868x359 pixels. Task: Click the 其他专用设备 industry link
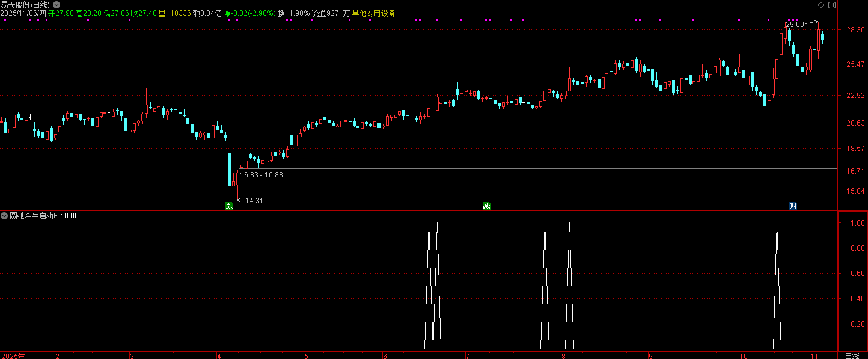(x=373, y=13)
